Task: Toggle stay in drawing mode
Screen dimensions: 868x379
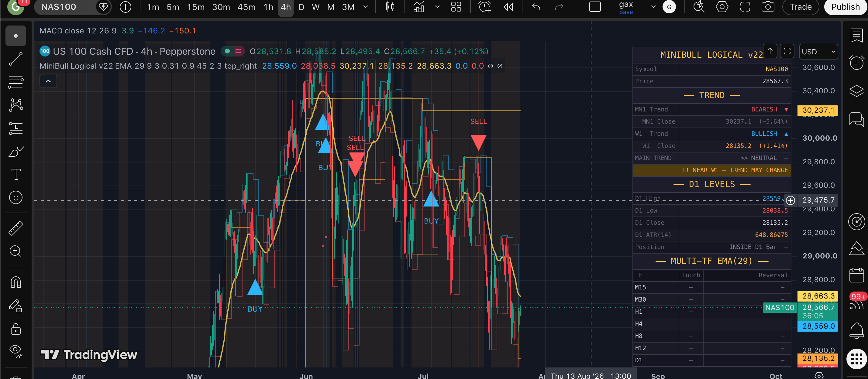Action: click(15, 306)
